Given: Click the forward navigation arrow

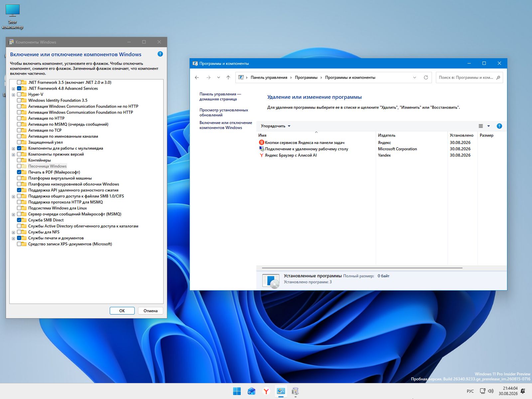Looking at the screenshot, I should coord(208,77).
